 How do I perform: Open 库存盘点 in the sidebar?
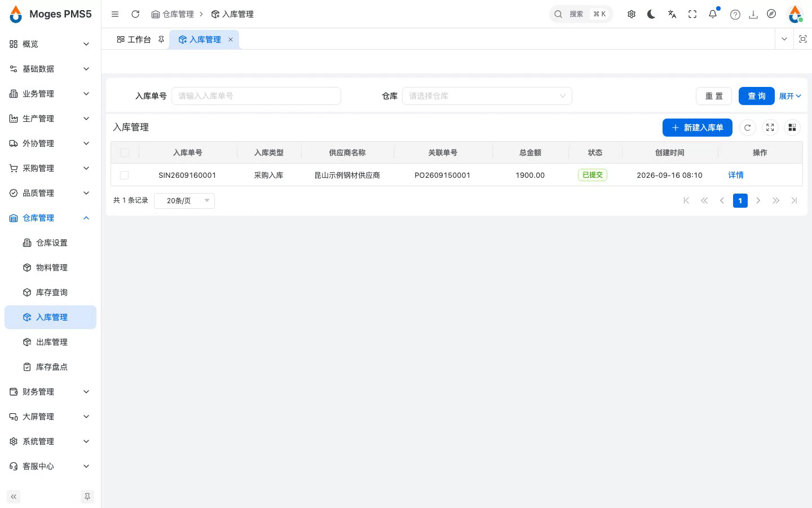tap(50, 367)
